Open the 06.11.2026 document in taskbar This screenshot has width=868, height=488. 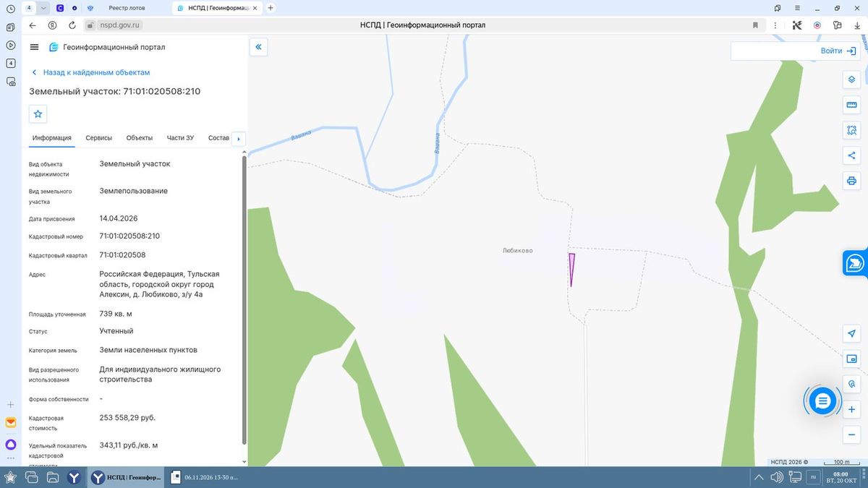tap(204, 477)
